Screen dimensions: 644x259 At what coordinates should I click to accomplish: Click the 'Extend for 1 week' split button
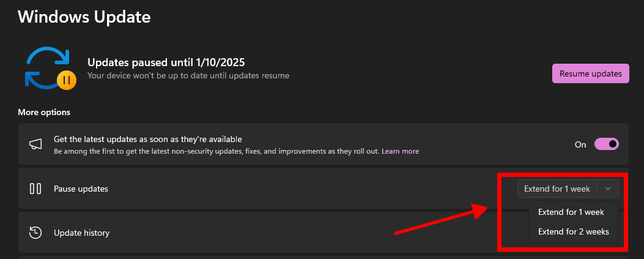click(557, 189)
